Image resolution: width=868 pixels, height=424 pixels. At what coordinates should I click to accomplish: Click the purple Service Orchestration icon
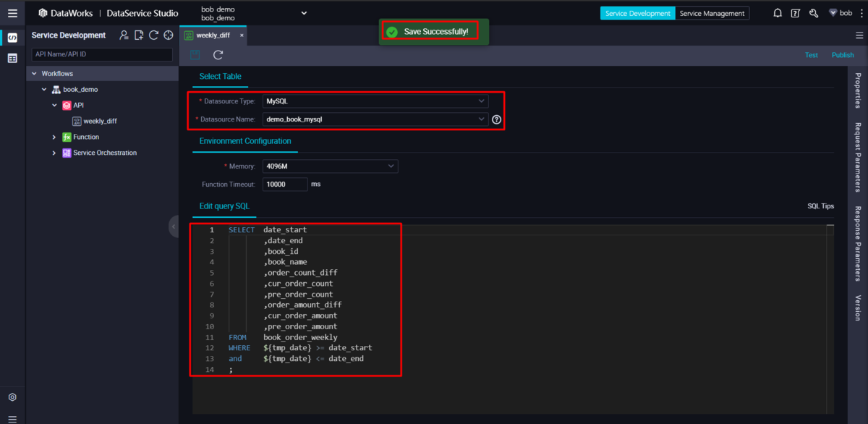pos(67,153)
